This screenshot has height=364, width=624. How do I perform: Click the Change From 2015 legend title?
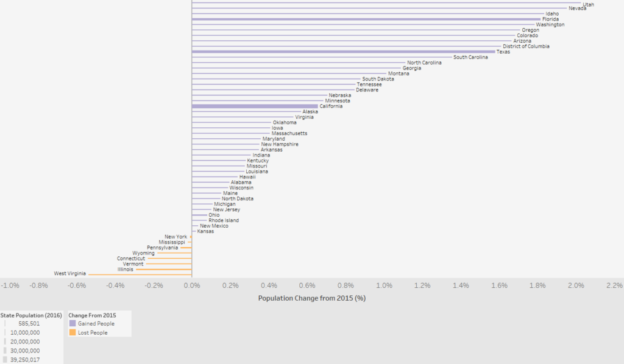coord(93,315)
